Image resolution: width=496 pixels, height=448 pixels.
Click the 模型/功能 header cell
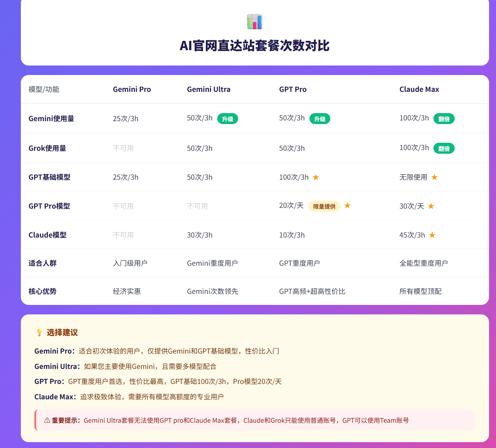click(44, 89)
